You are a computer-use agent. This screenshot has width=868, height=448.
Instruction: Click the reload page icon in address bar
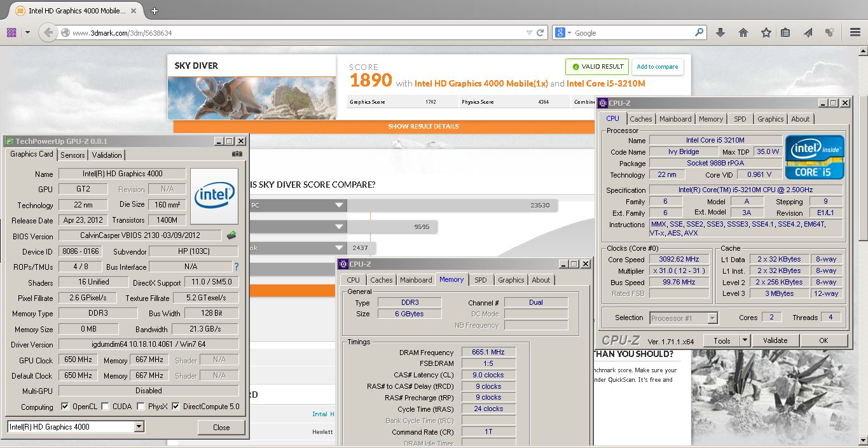point(541,32)
